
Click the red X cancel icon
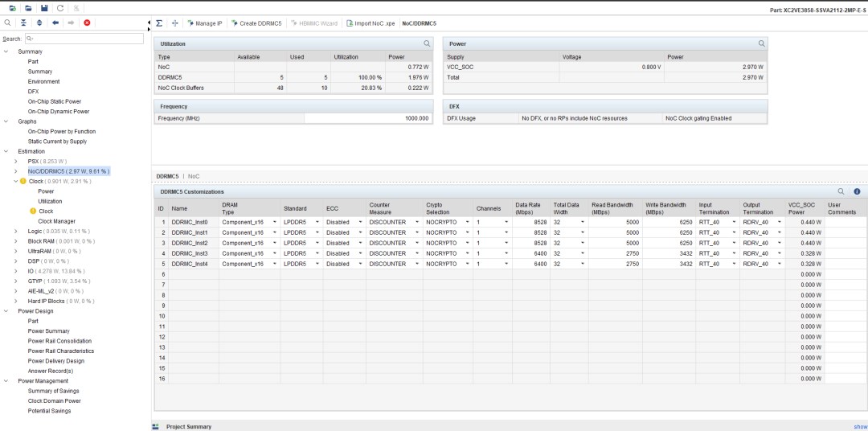click(x=87, y=23)
